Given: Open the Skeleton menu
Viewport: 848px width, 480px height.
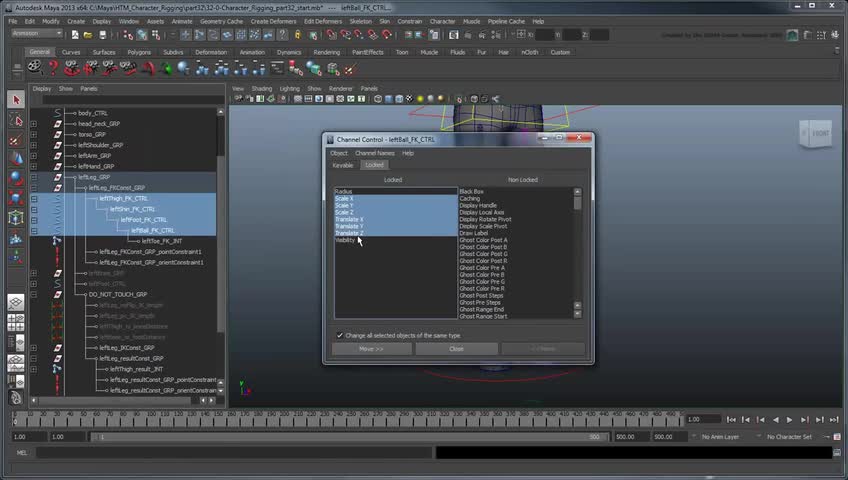Looking at the screenshot, I should 360,22.
